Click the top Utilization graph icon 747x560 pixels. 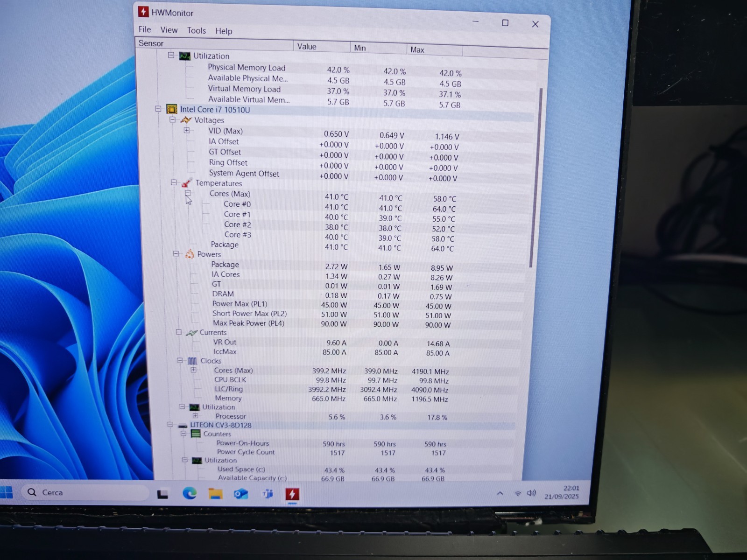coord(185,56)
